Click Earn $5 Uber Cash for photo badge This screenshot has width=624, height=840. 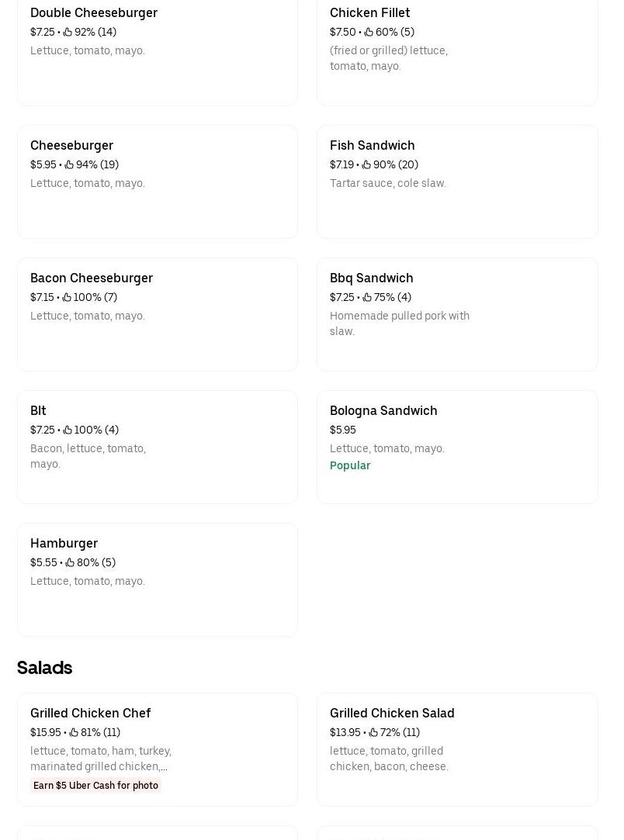tap(95, 786)
